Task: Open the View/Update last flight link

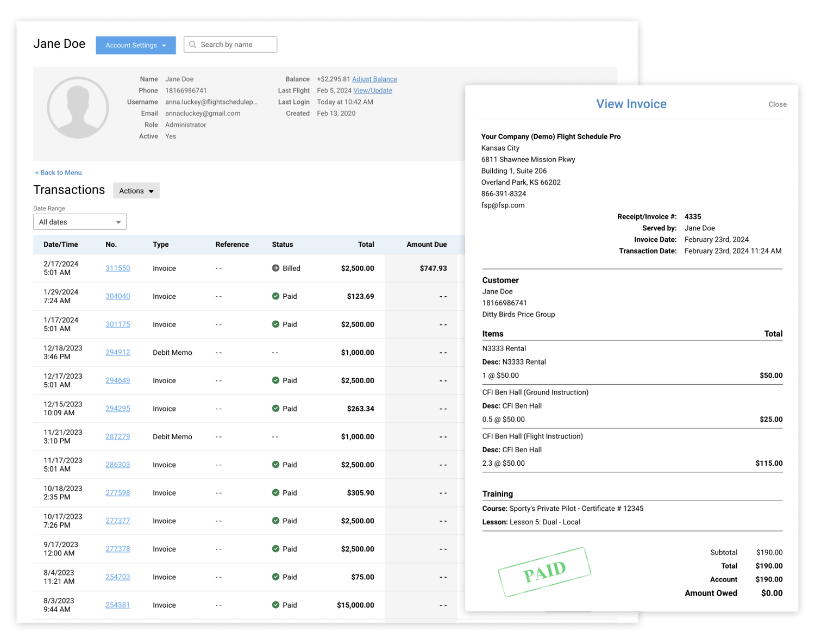Action: tap(373, 91)
